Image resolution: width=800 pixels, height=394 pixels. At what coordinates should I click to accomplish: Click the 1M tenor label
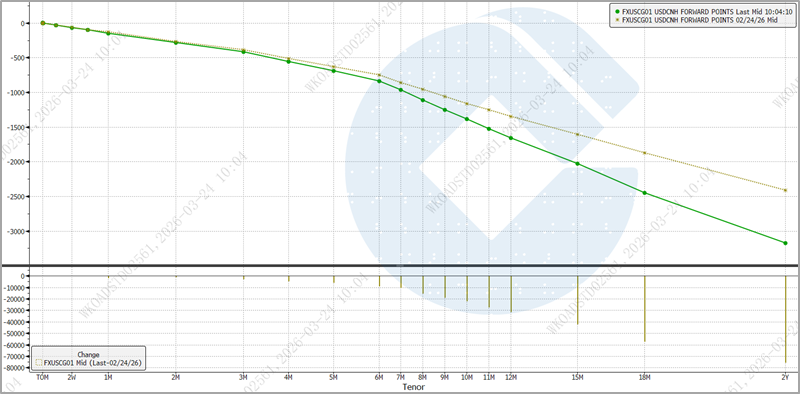click(108, 378)
